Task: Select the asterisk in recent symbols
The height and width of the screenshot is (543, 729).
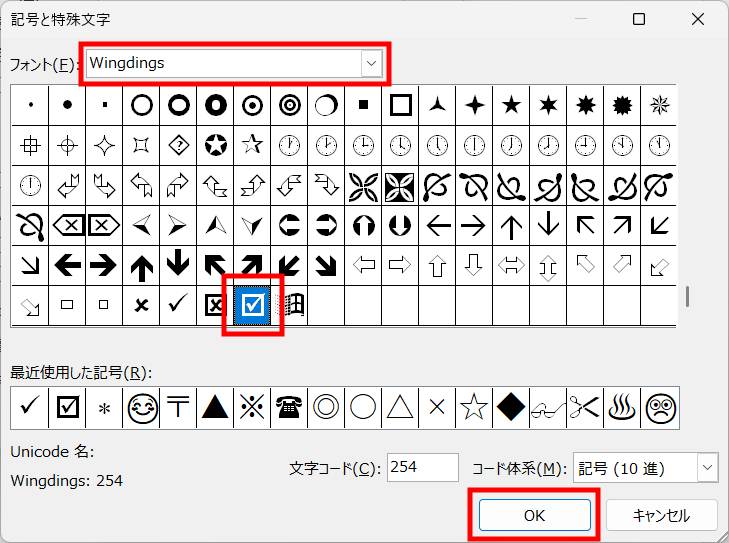Action: coord(104,408)
